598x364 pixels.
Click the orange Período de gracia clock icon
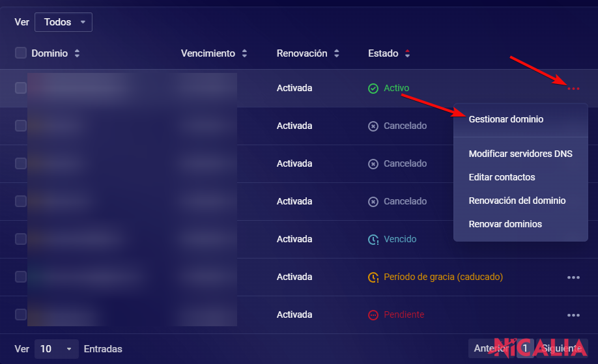tap(373, 277)
